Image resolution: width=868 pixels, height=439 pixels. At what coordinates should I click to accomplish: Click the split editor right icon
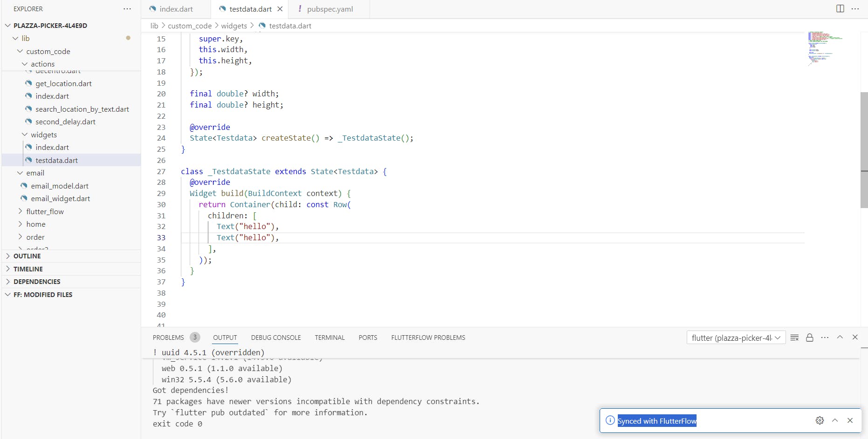840,9
